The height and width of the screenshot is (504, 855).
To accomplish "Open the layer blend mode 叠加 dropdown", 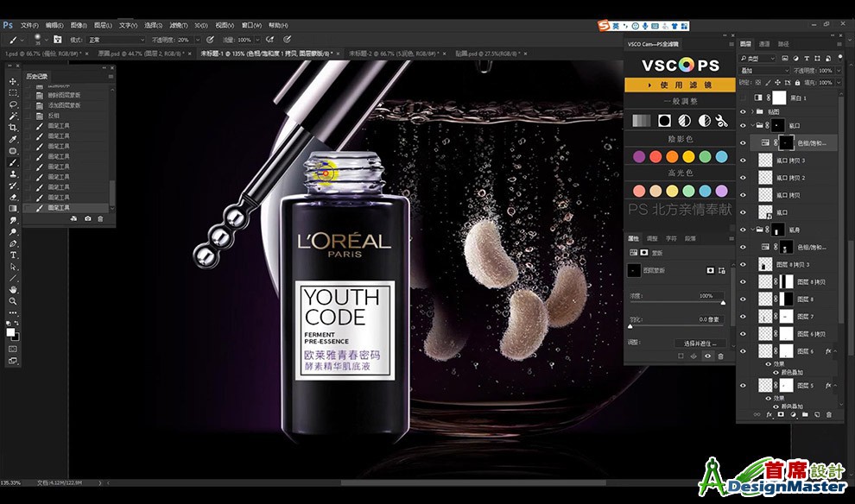I will 764,71.
